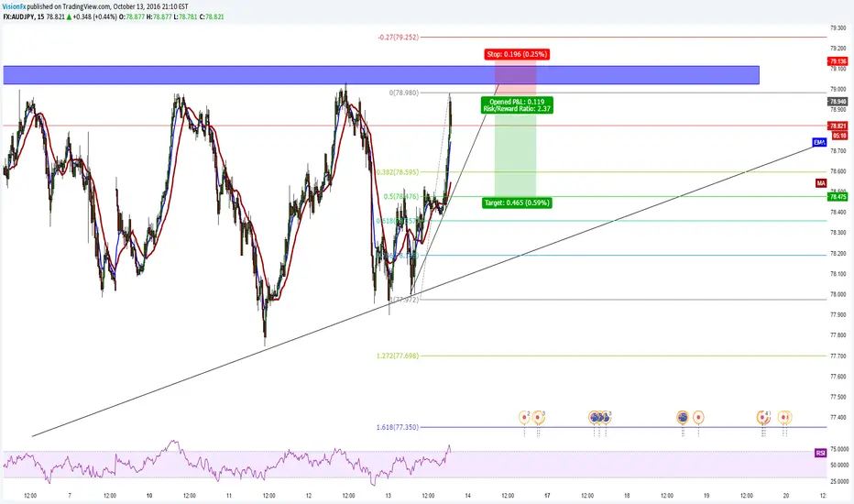Select the blue resistance zone rectangle
Screen dimensions: 854x504
pyautogui.click(x=381, y=75)
